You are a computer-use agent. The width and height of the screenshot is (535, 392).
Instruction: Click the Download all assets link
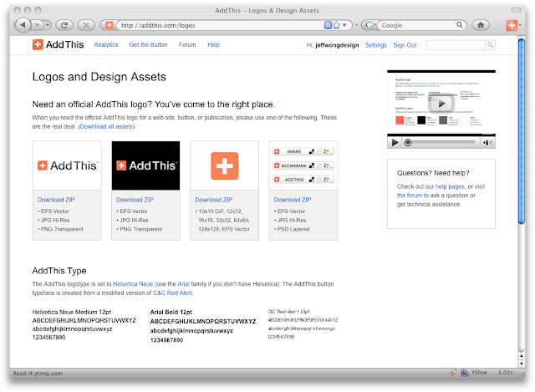point(106,126)
